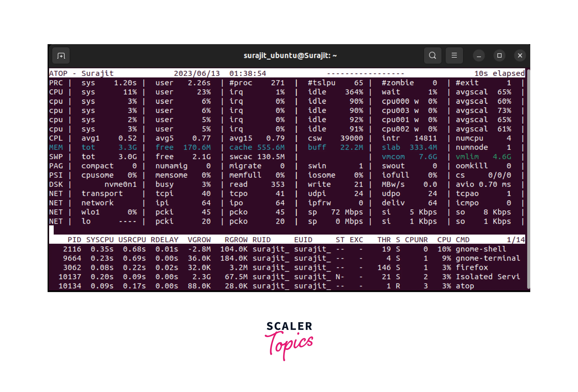Click the maximize window icon
The width and height of the screenshot is (578, 392).
click(499, 56)
